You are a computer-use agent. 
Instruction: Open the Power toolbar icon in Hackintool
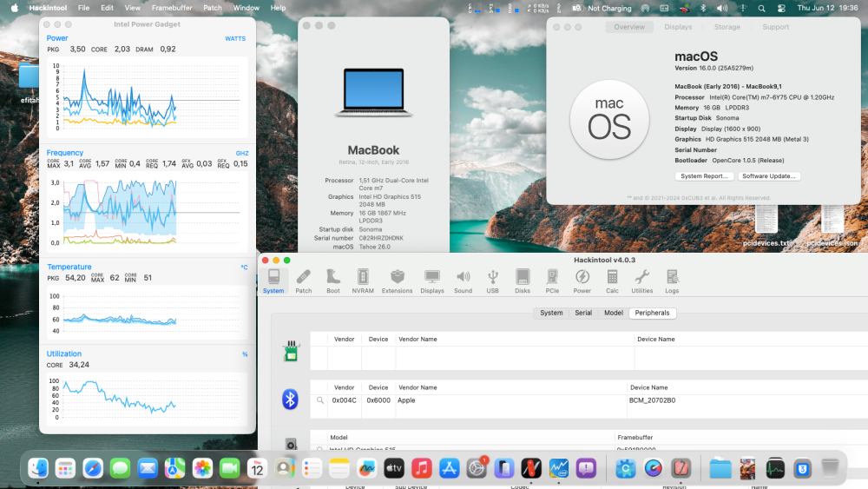[582, 281]
